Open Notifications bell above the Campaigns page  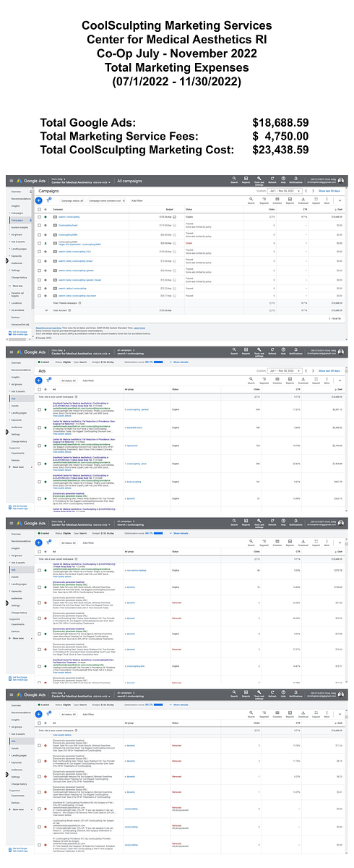click(295, 180)
